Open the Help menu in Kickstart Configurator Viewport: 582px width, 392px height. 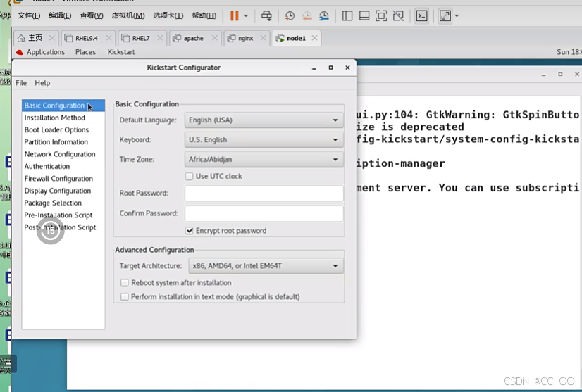(42, 83)
